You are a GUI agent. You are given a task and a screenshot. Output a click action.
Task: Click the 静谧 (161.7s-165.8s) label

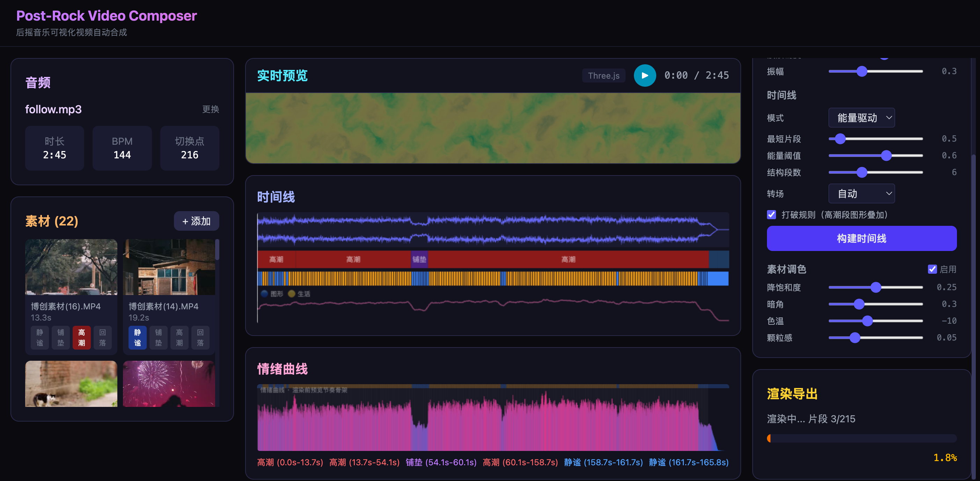[x=689, y=462]
